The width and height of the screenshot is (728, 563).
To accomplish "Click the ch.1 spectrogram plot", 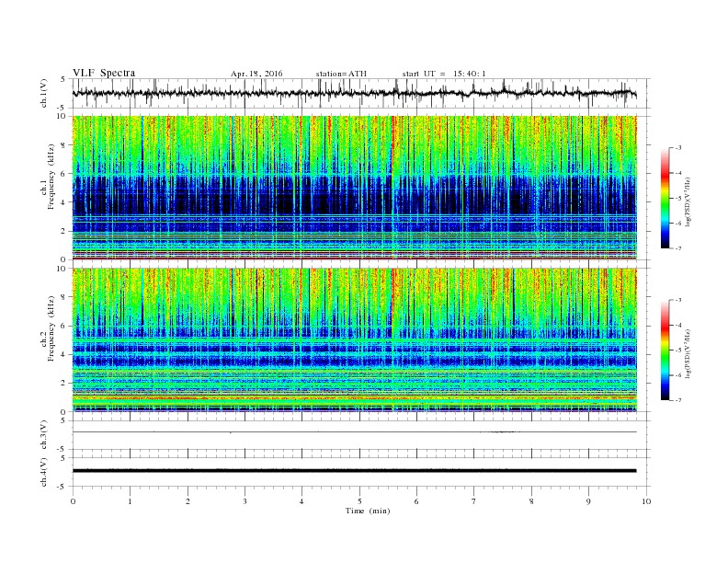I will [355, 188].
